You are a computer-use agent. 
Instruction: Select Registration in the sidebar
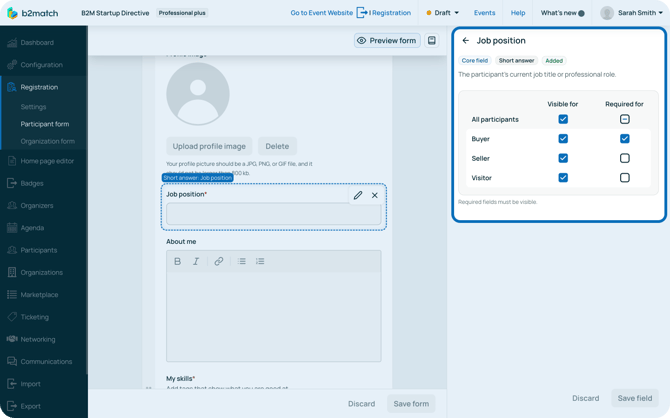click(x=39, y=87)
